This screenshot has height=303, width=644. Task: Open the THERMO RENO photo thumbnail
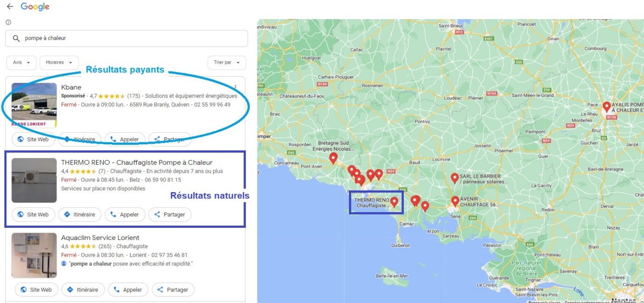tap(34, 181)
